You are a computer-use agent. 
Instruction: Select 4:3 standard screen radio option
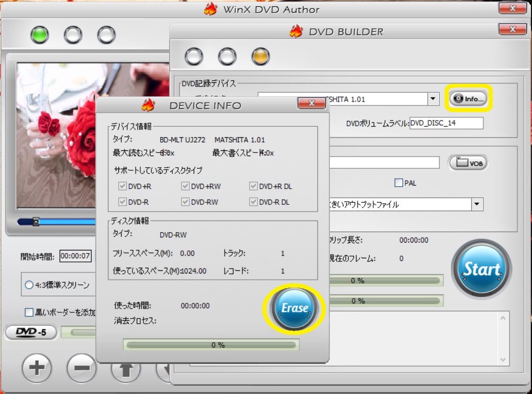coord(29,284)
